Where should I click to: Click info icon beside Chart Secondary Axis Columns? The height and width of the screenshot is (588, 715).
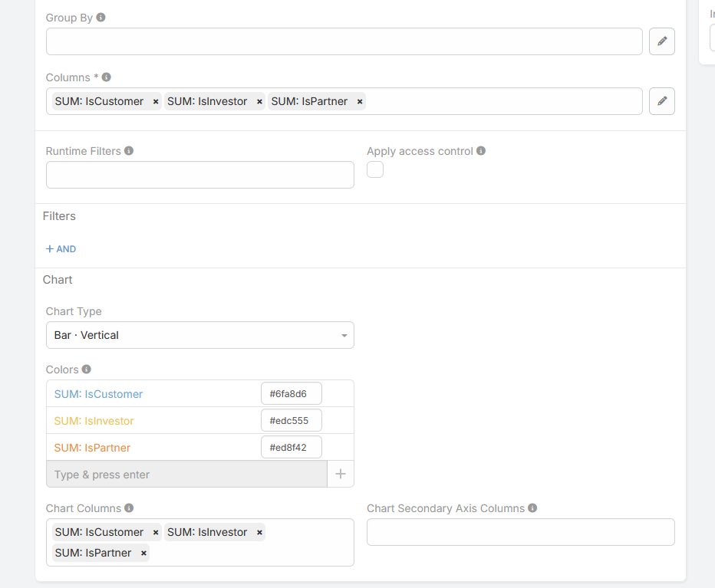pos(532,508)
